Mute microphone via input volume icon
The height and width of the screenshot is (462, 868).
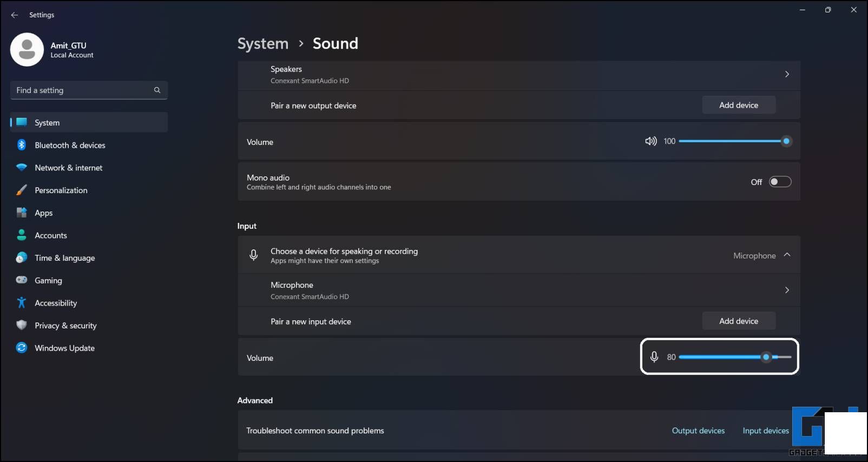[x=654, y=357]
